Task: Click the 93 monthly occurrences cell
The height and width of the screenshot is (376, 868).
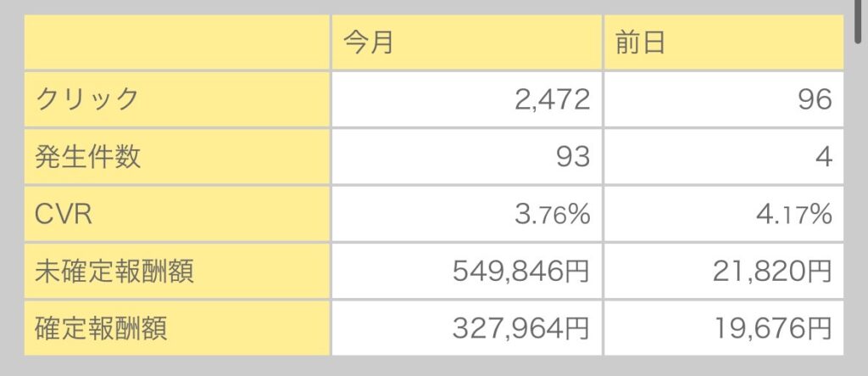Action: click(x=466, y=156)
